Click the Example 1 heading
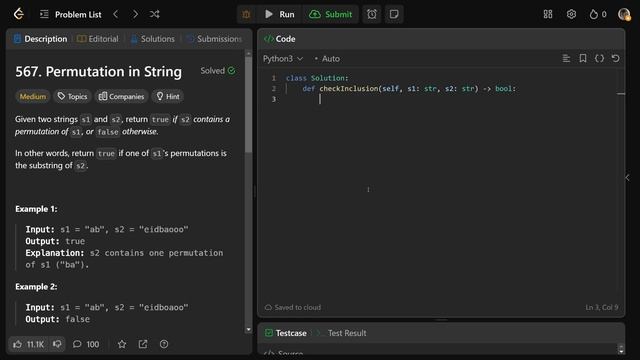 pos(36,209)
